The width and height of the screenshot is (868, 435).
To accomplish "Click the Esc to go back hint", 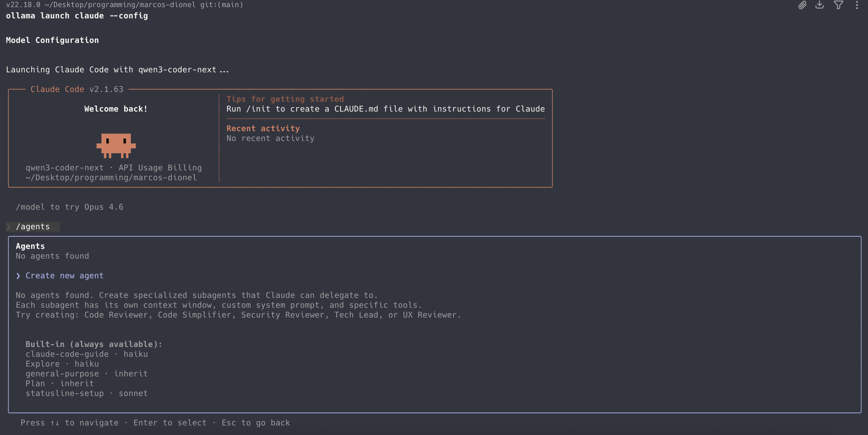I will [x=255, y=422].
